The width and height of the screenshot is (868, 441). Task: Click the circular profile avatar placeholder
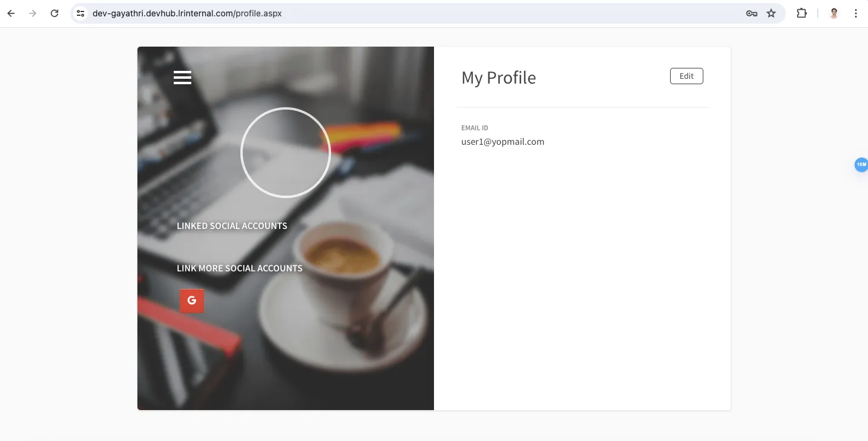[x=285, y=152]
